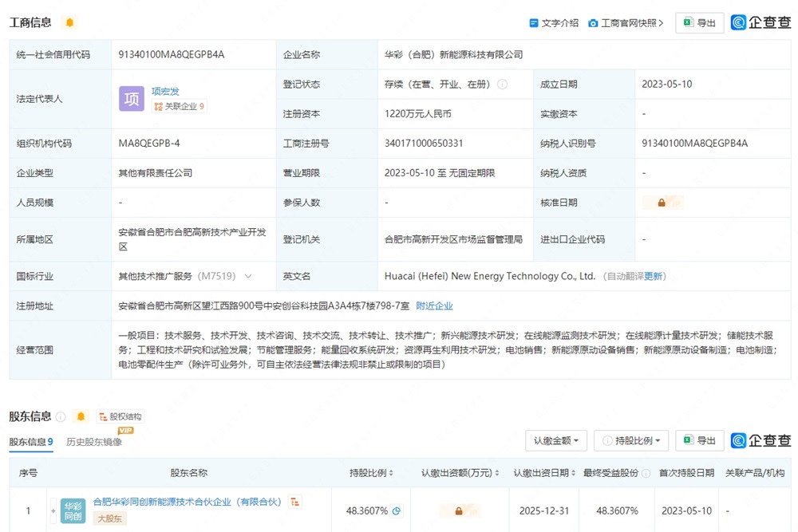
Task: Click the bell icon next to 工商信息
Action: [69, 23]
